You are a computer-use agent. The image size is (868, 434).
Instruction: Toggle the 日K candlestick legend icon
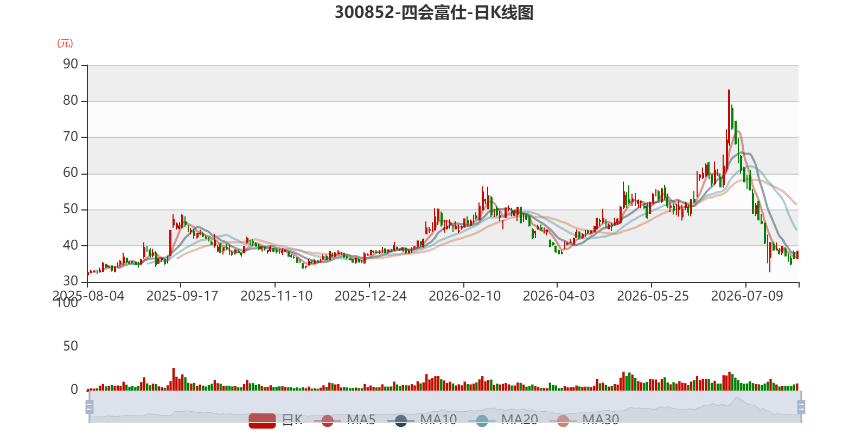(x=262, y=420)
